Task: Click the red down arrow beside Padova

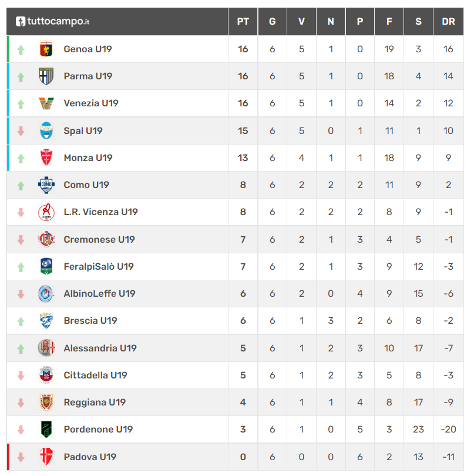Action: [x=21, y=457]
